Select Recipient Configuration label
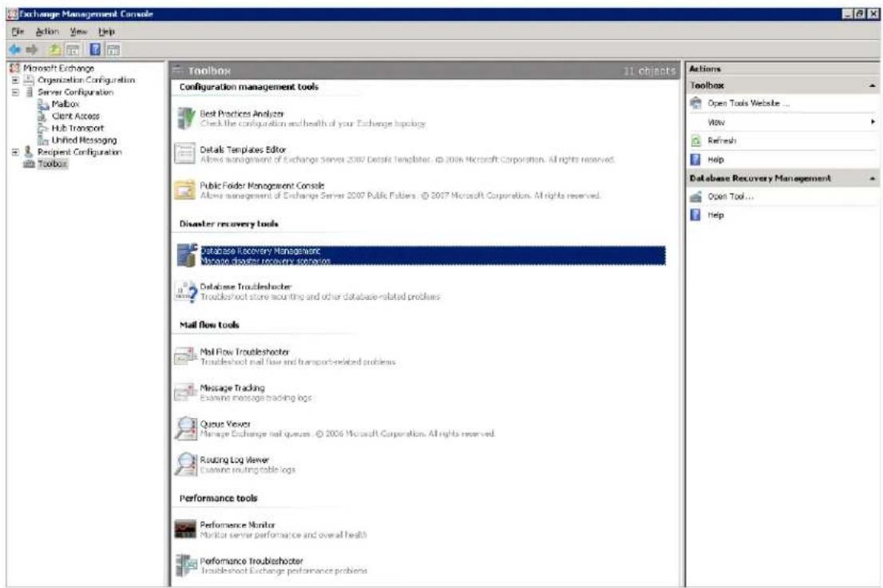The image size is (883, 588). pyautogui.click(x=79, y=152)
